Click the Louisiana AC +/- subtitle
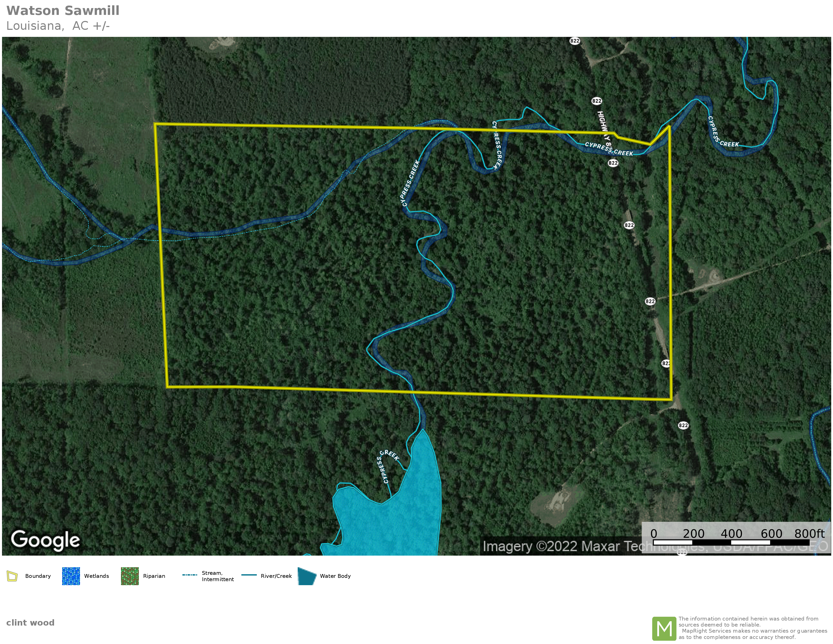The height and width of the screenshot is (644, 833). [58, 26]
